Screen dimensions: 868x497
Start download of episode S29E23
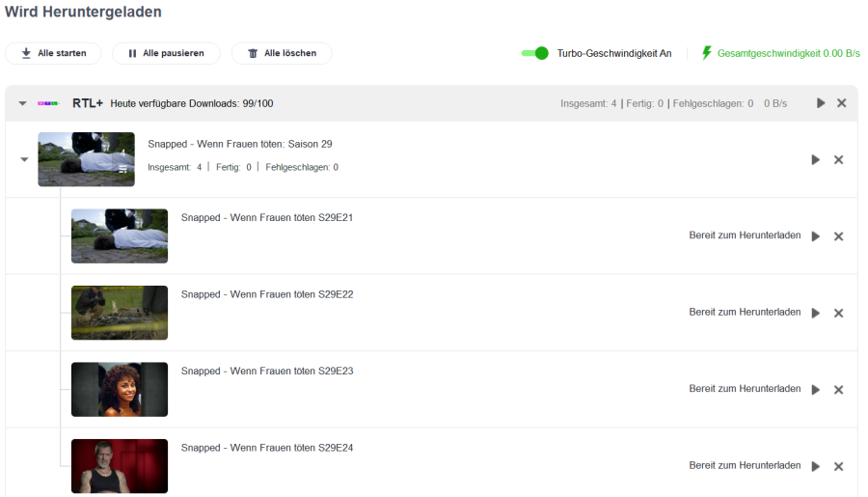(816, 390)
